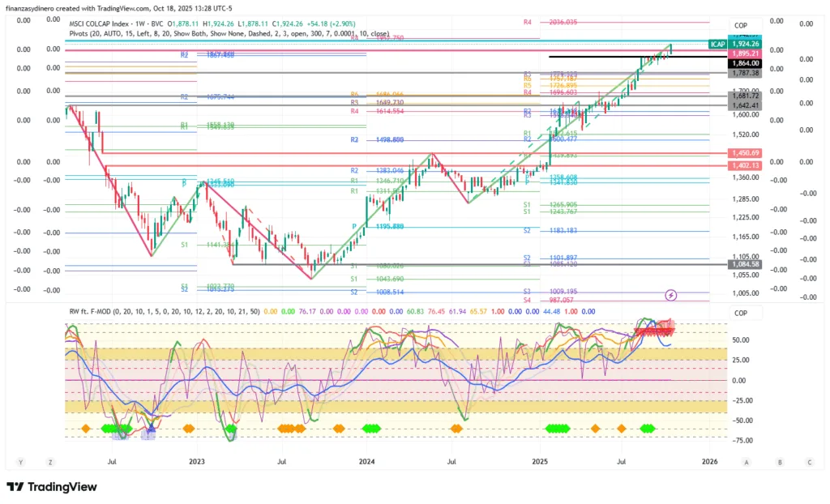
Task: Click the TradingView logo
Action: click(52, 487)
